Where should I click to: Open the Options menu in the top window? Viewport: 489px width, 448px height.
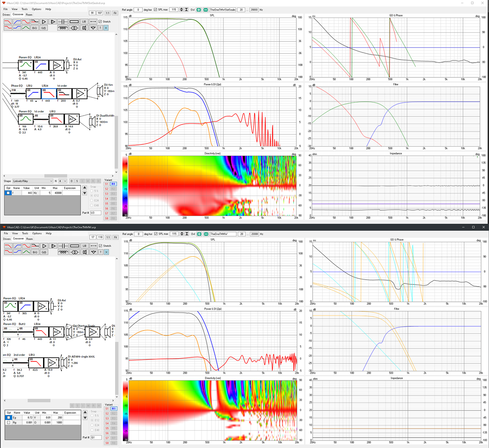pyautogui.click(x=37, y=9)
